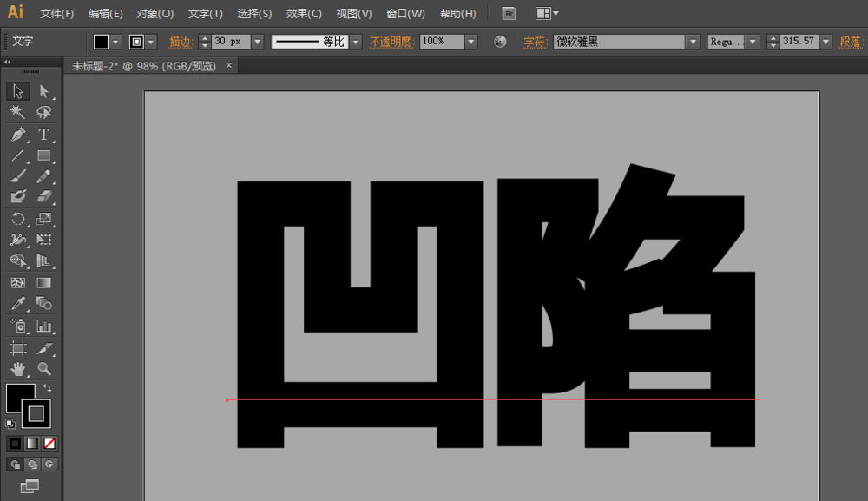This screenshot has height=501, width=868.
Task: Open the fill color dropdown in control bar
Action: 115,42
